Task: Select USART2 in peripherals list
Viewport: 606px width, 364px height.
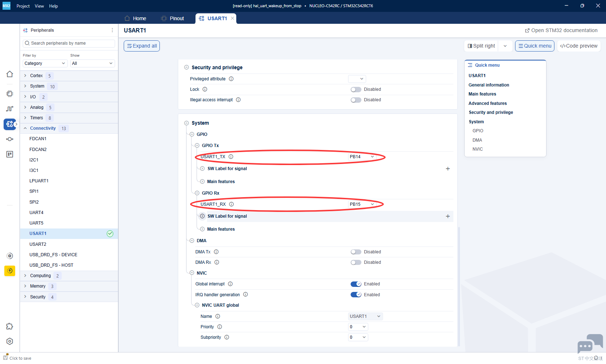Action: (x=69, y=244)
